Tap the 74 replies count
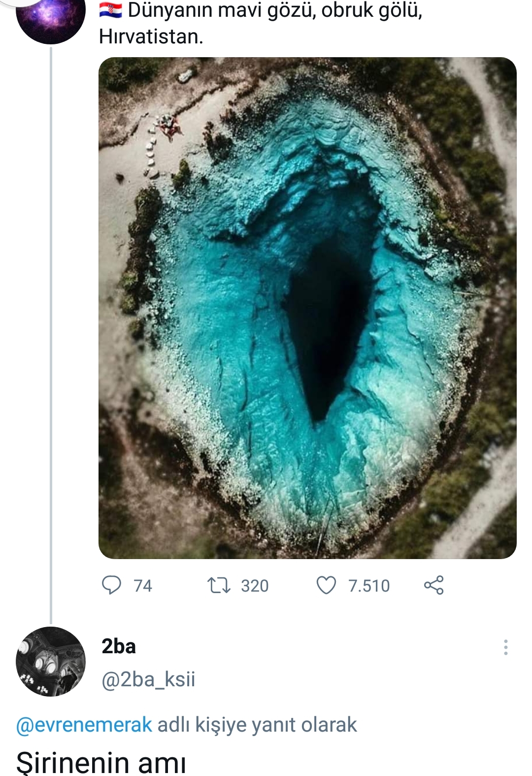The image size is (532, 776). pos(143,586)
